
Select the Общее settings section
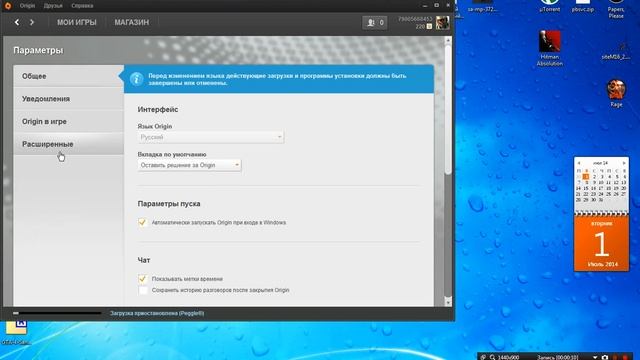pos(68,76)
